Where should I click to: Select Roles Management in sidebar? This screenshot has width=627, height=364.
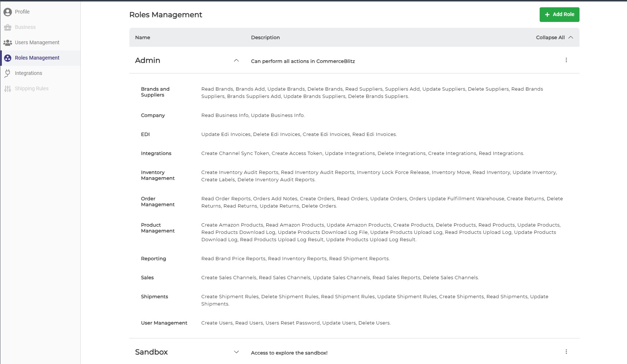pyautogui.click(x=40, y=58)
